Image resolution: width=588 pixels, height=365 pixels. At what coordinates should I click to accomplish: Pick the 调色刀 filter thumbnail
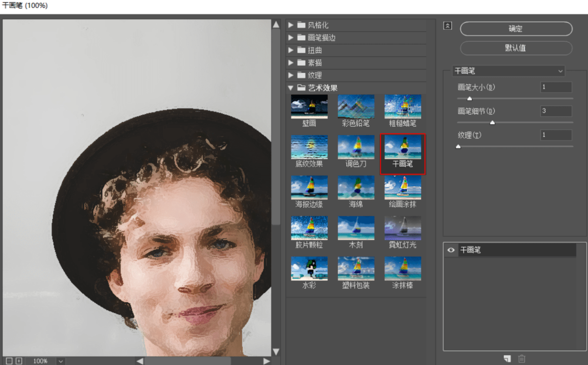pyautogui.click(x=356, y=147)
